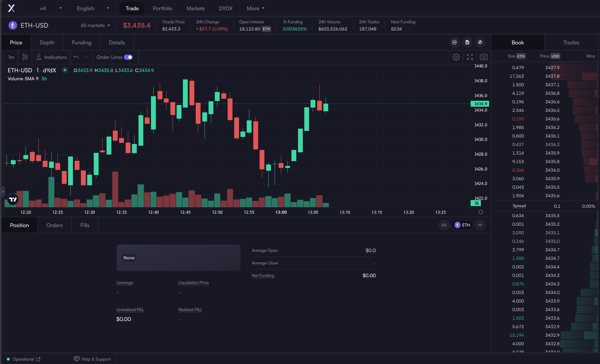Open the All markets dropdown
Screen dimensions: 600x364
95,25
